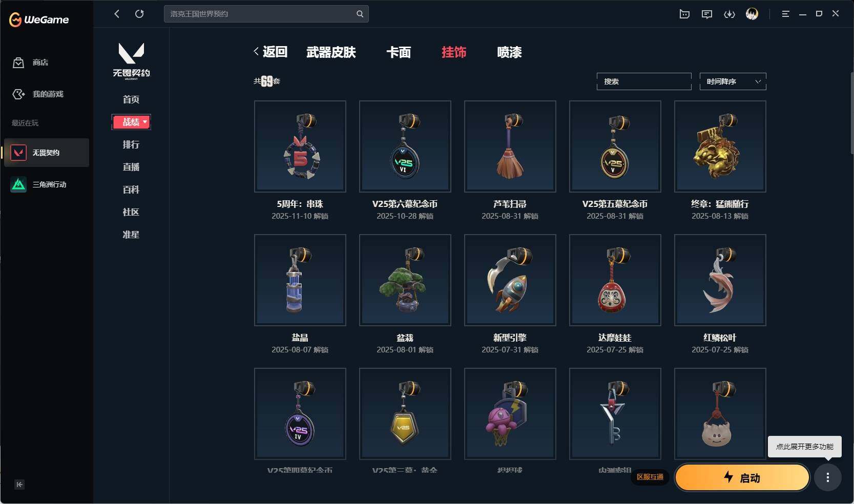Click the search magnifier icon

(x=360, y=14)
